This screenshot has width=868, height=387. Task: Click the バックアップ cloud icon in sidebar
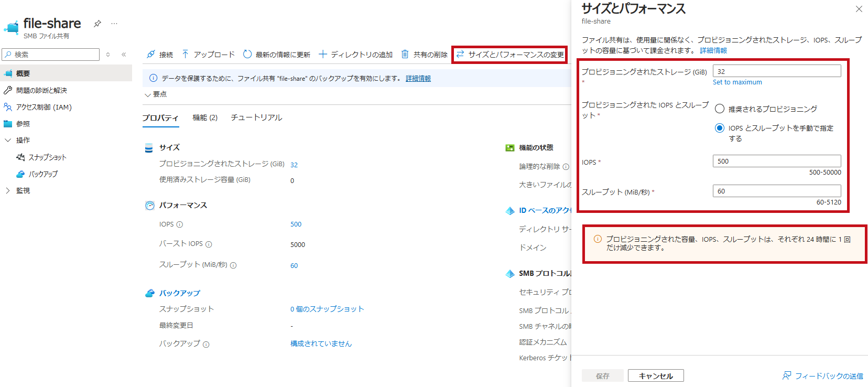pos(20,174)
